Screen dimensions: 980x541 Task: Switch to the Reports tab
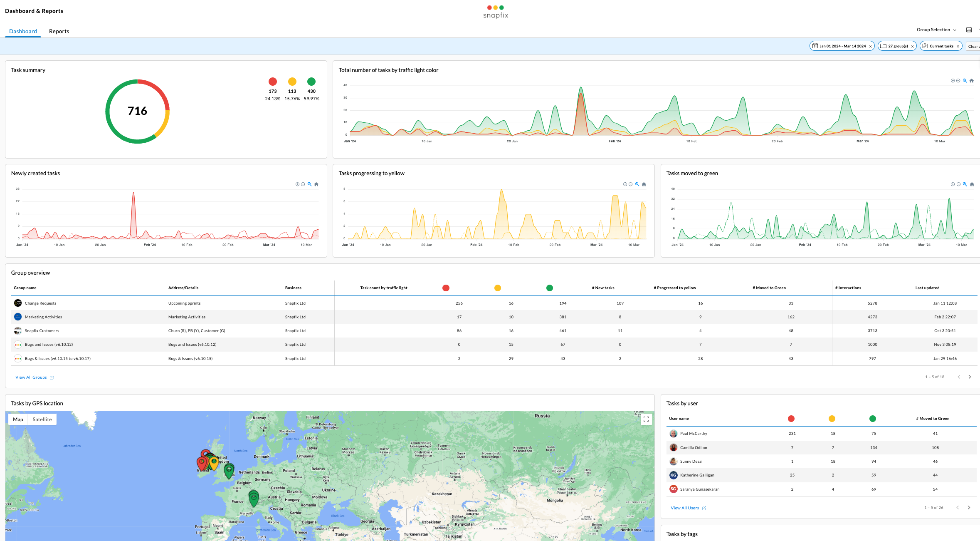(59, 32)
